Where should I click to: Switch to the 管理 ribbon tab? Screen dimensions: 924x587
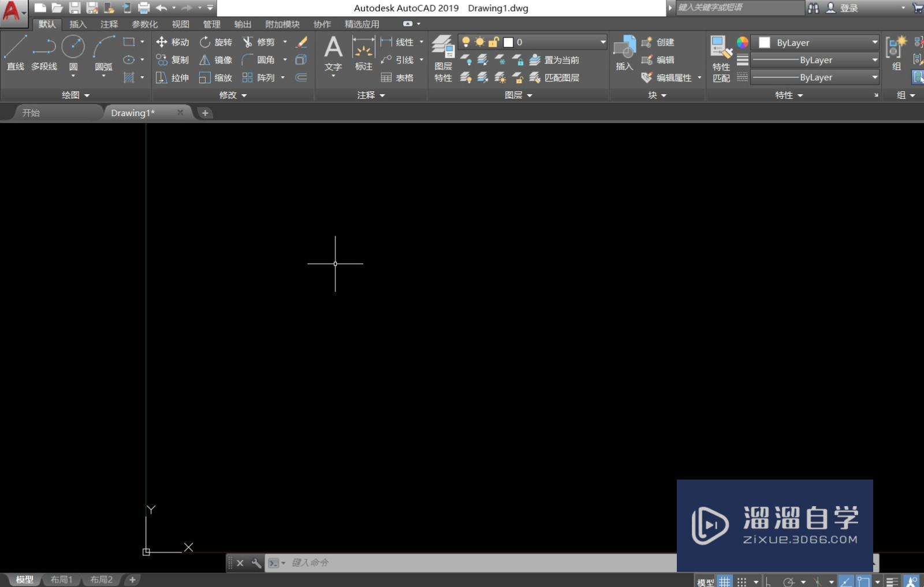coord(211,24)
